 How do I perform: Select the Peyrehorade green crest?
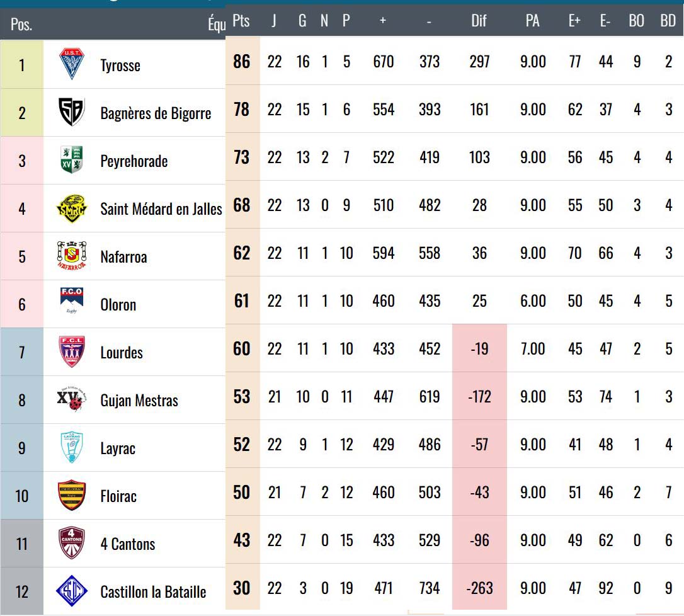[72, 160]
